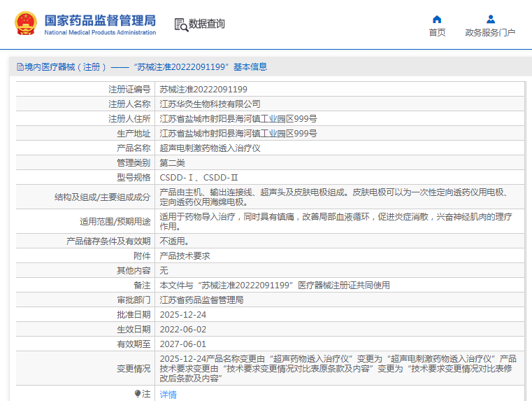532x401 pixels.
Task: Click the 数据查询 heading text
Action: click(x=207, y=24)
